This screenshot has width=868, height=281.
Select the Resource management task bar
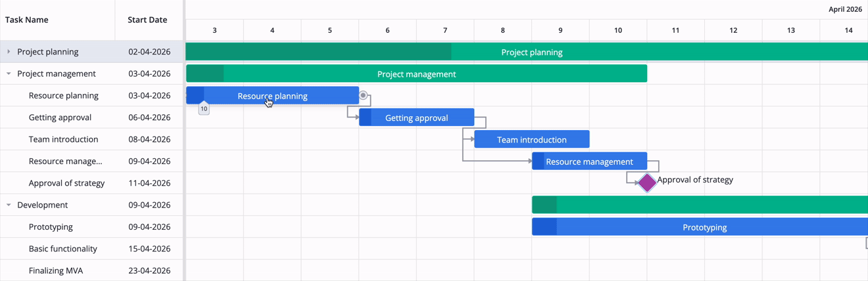click(589, 162)
